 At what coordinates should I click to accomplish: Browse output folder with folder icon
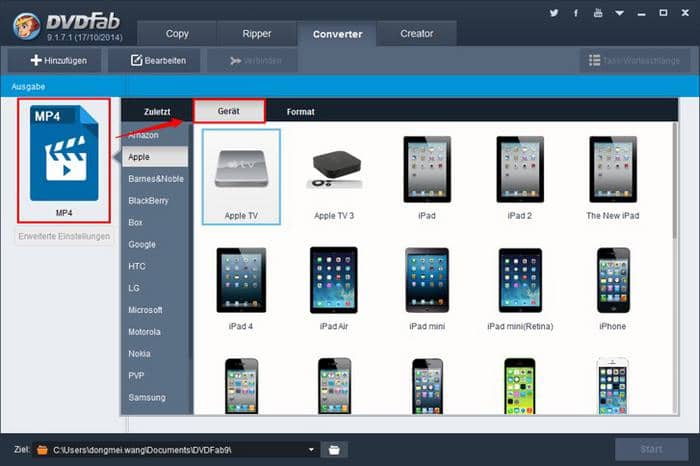(x=337, y=449)
